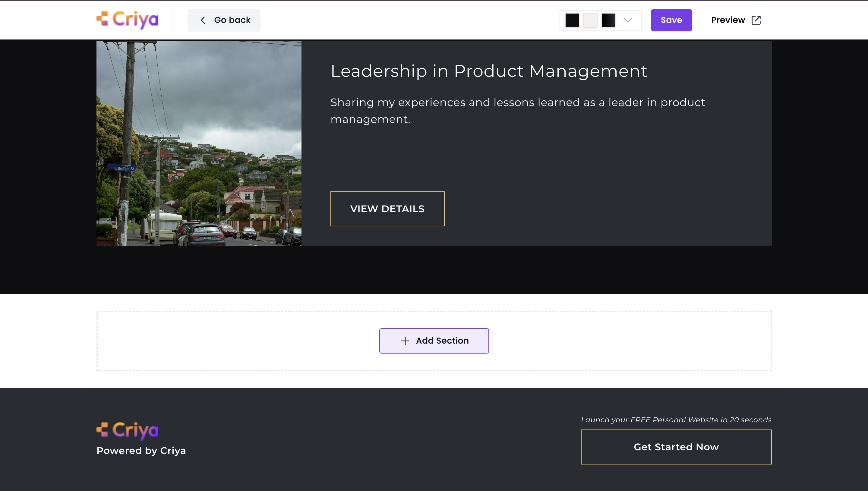The width and height of the screenshot is (868, 491).
Task: Click the Criya logo in header
Action: tap(127, 20)
